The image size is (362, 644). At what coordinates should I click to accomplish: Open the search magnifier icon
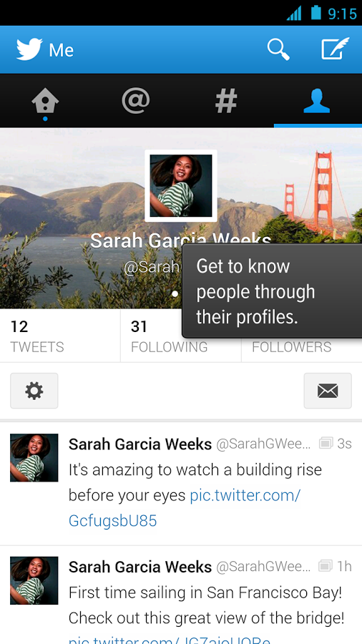(278, 49)
